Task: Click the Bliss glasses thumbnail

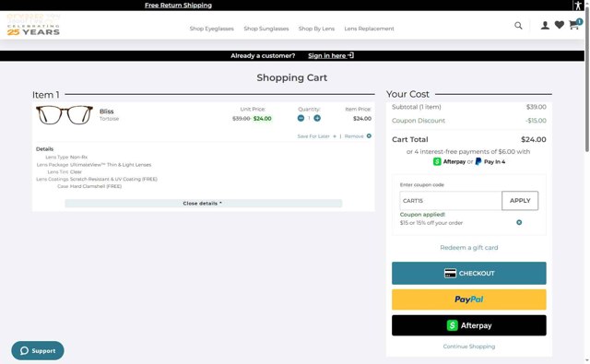Action: (x=65, y=114)
